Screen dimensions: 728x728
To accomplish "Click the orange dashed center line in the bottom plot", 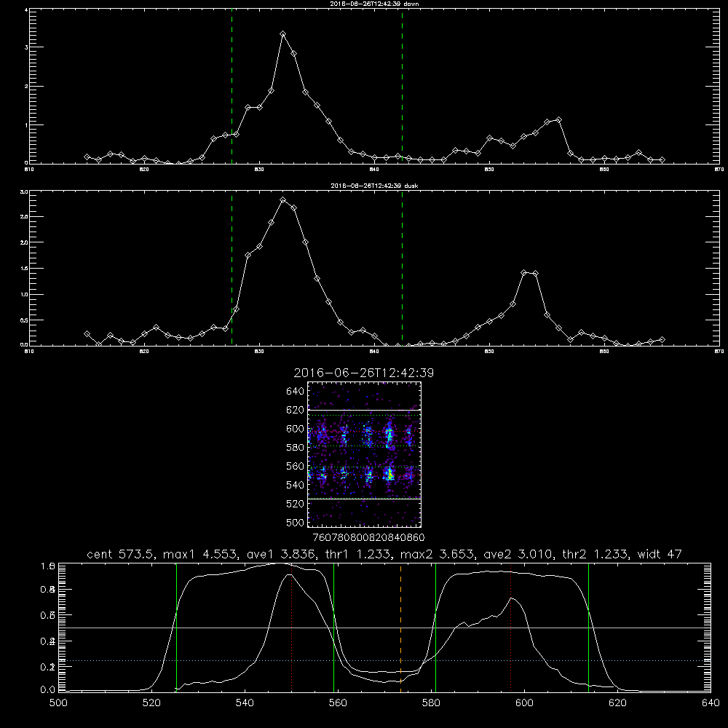I will click(x=400, y=628).
